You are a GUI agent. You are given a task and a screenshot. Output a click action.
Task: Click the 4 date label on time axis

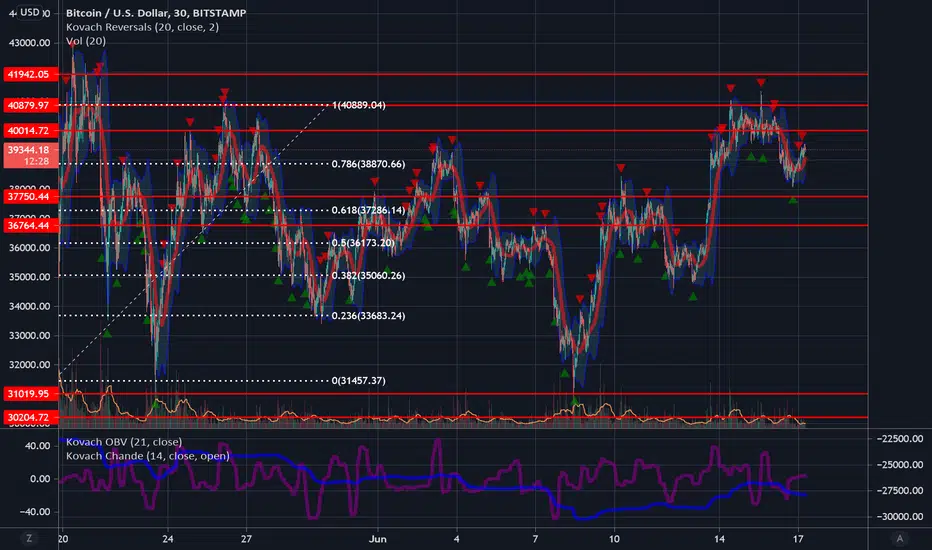point(456,539)
